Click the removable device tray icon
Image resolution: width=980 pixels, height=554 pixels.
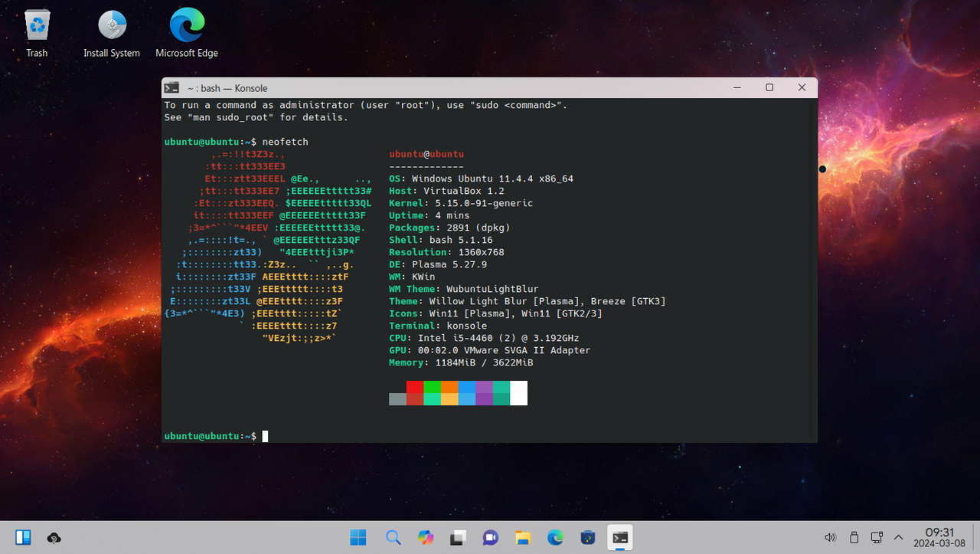click(854, 538)
